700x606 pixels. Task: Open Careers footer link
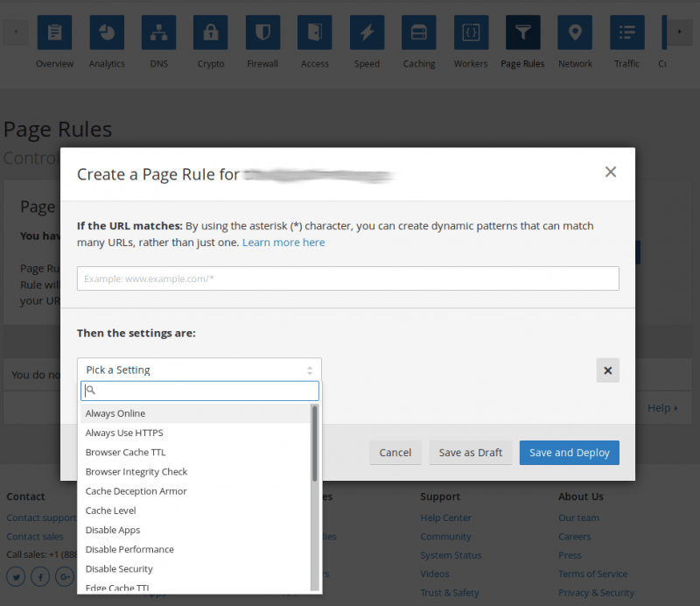coord(575,536)
